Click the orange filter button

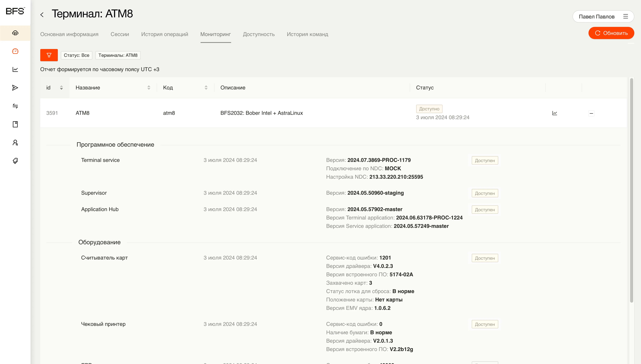tap(49, 55)
